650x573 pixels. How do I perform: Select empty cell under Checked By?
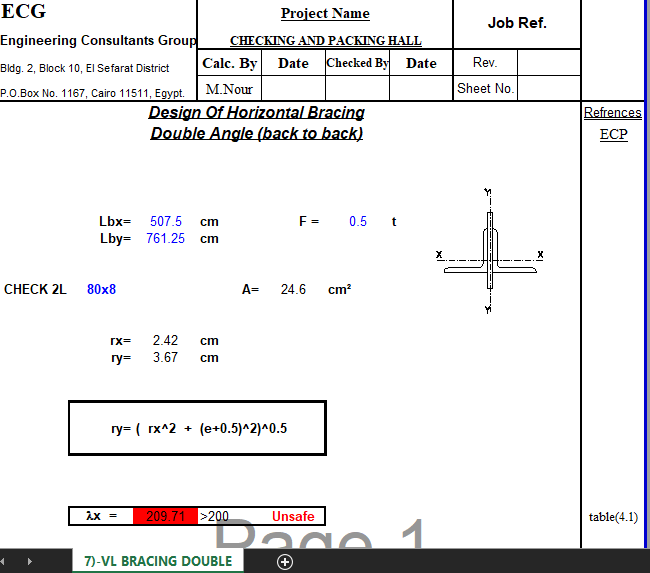click(x=357, y=89)
